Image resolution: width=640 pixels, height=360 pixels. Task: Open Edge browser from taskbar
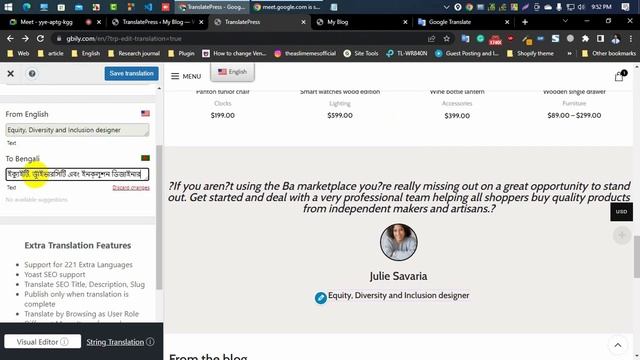(x=27, y=7)
